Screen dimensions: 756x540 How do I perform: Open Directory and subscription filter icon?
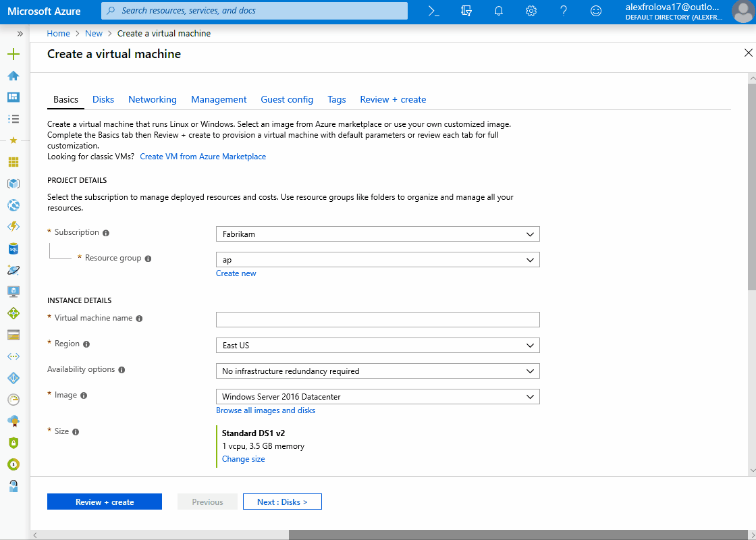(x=466, y=11)
